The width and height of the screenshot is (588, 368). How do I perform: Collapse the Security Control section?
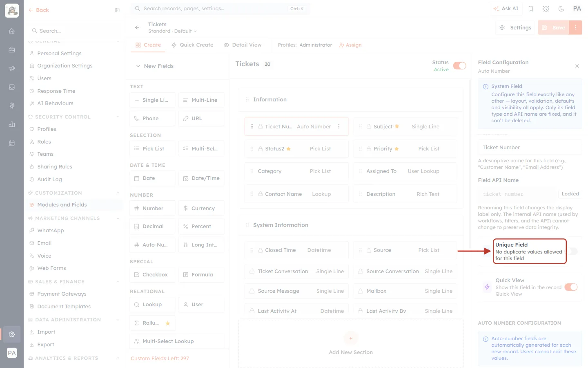[118, 117]
